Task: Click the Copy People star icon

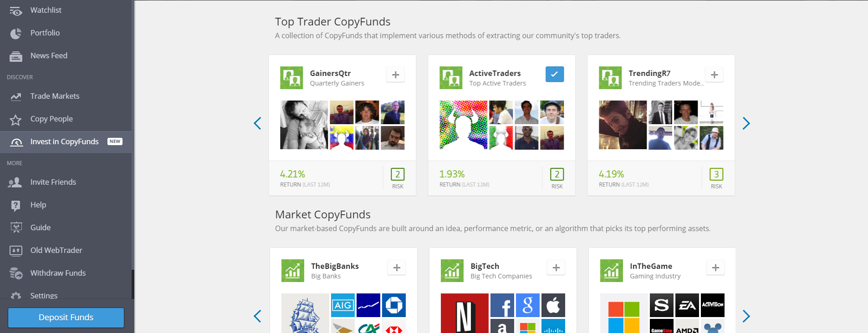Action: point(16,120)
